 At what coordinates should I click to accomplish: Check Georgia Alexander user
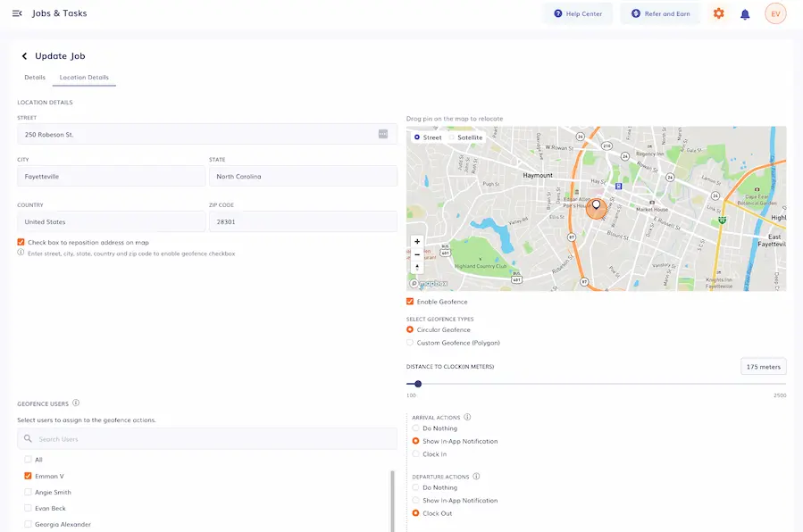tap(28, 524)
